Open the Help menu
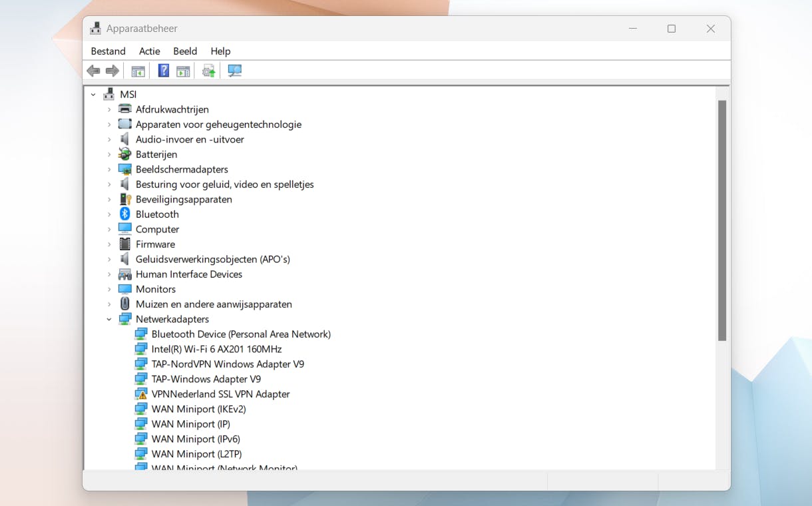Viewport: 812px width, 506px height. (220, 51)
